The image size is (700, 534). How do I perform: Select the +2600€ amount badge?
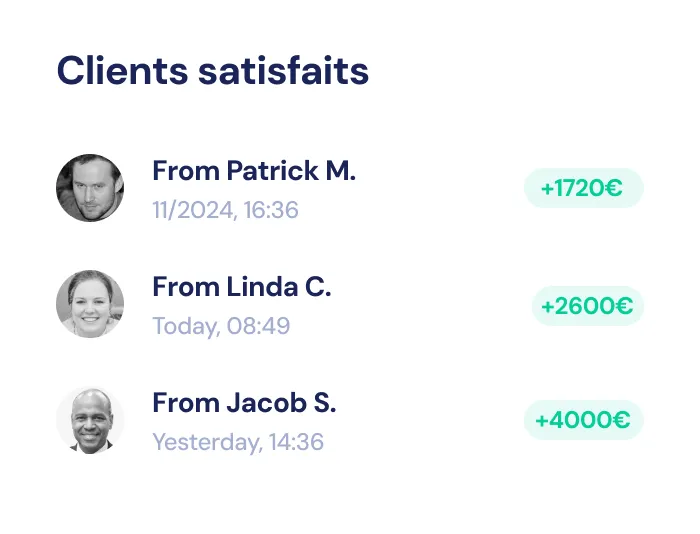[588, 306]
